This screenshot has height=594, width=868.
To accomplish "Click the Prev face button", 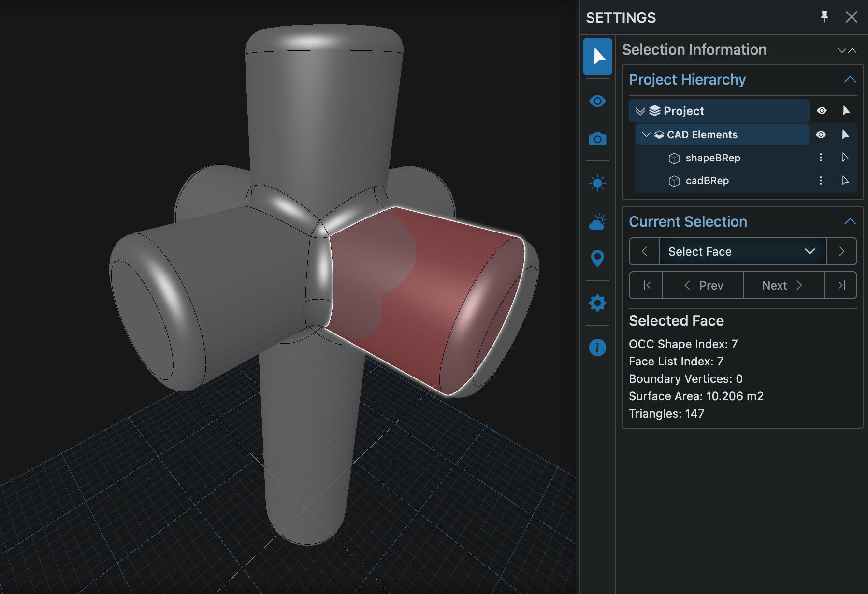I will coord(703,286).
